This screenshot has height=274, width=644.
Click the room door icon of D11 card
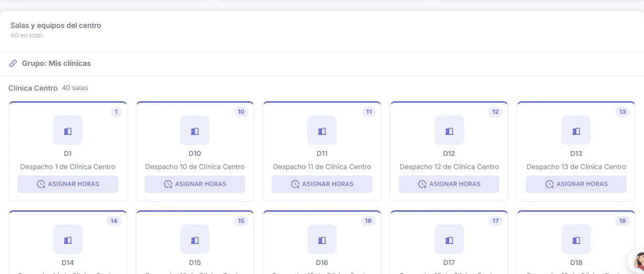click(x=322, y=130)
